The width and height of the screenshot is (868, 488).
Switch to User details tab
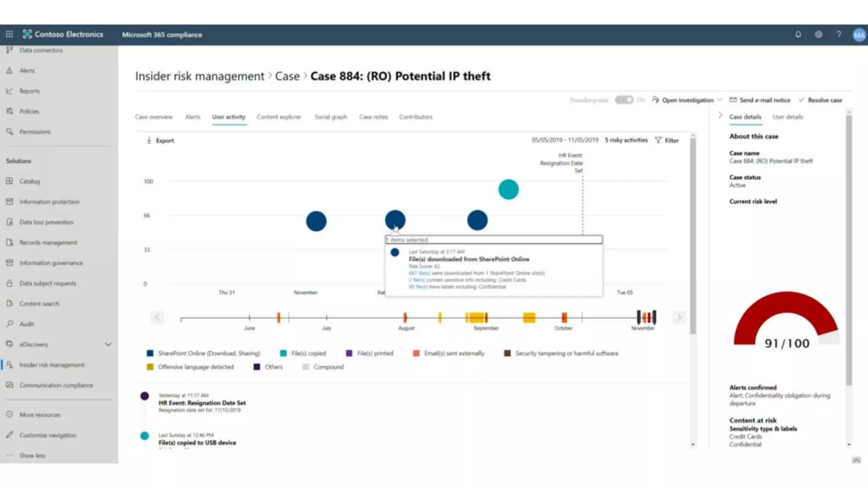(787, 117)
